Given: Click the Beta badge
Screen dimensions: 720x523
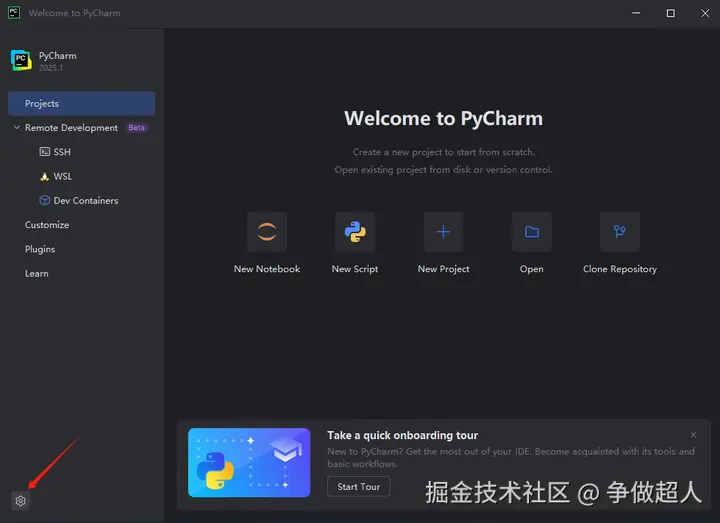Looking at the screenshot, I should 136,128.
